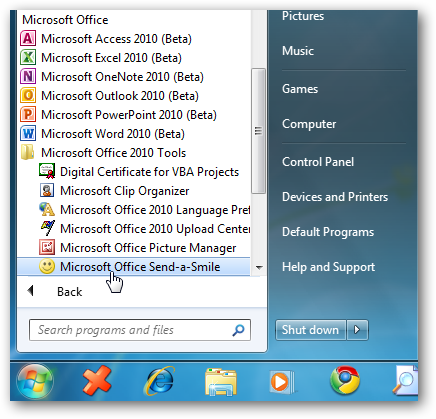The width and height of the screenshot is (436, 419).
Task: Open Internet Explorer from taskbar
Action: [x=159, y=381]
